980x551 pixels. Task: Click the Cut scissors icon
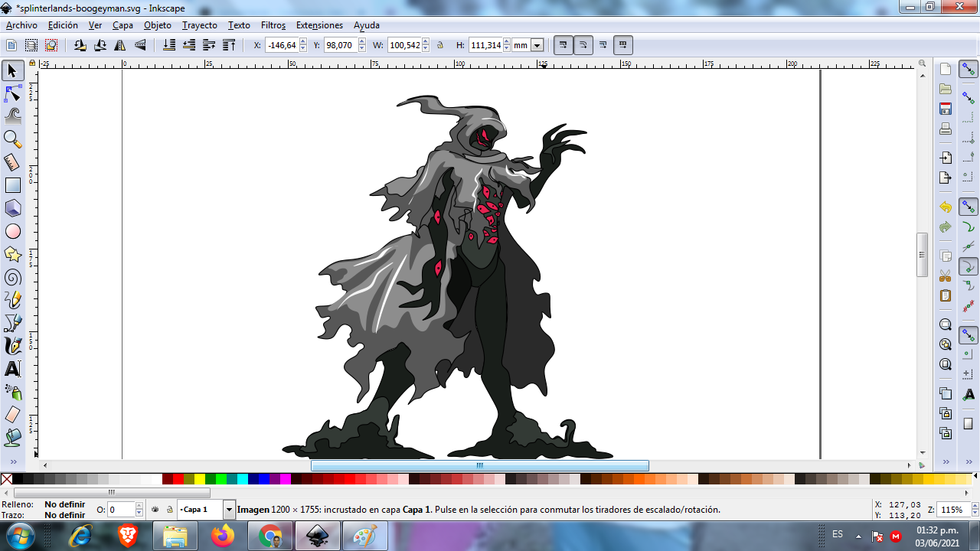click(x=946, y=275)
